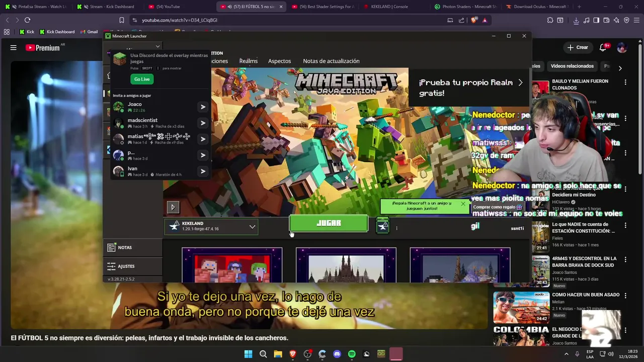This screenshot has width=644, height=362.
Task: Invite matias with the arrow button
Action: (x=203, y=139)
